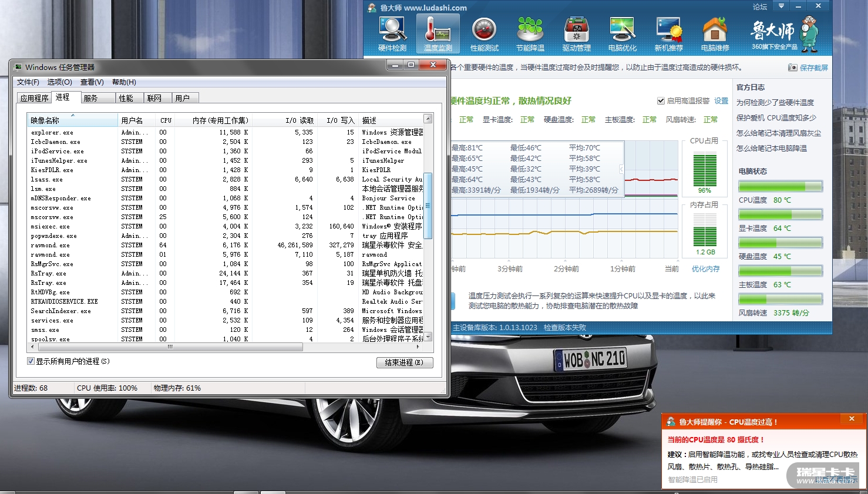This screenshot has height=494, width=868.
Task: Open the Ludashi title bar dropdown menu
Action: (781, 6)
